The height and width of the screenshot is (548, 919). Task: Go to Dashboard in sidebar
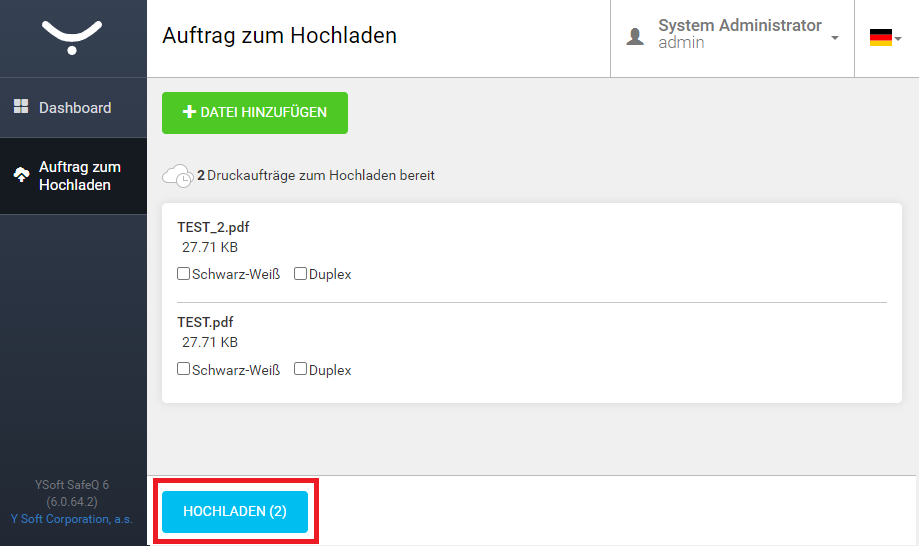point(73,108)
